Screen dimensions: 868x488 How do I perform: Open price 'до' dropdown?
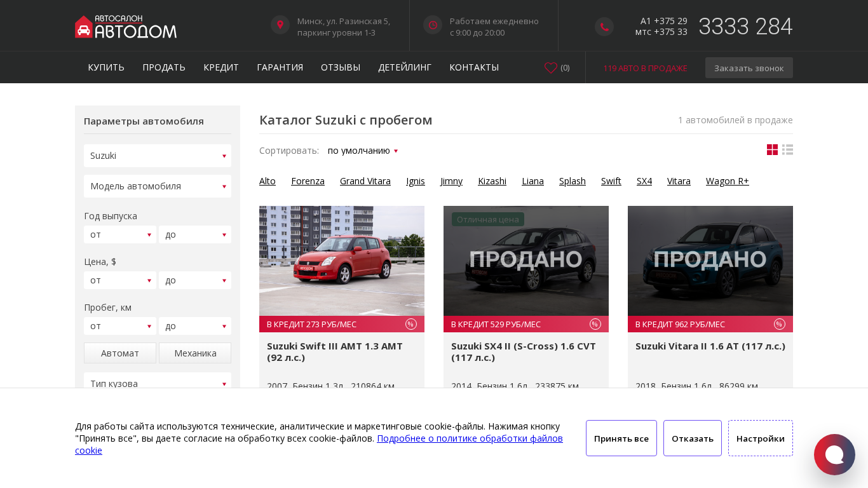195,280
